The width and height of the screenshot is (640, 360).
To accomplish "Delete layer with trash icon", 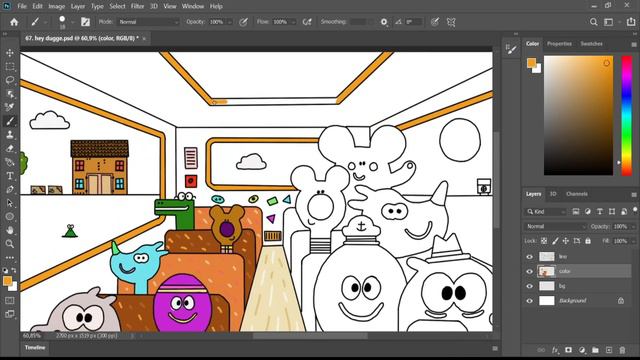I will pyautogui.click(x=622, y=350).
